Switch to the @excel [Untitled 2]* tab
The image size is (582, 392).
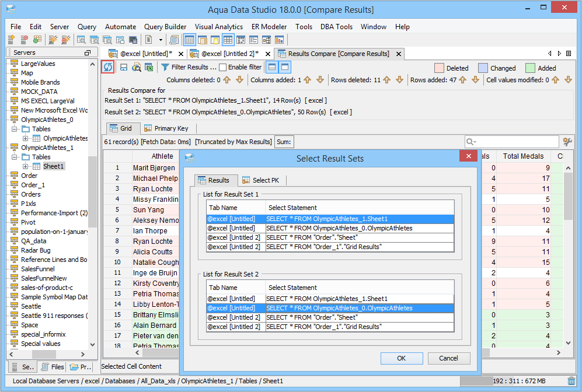(229, 54)
